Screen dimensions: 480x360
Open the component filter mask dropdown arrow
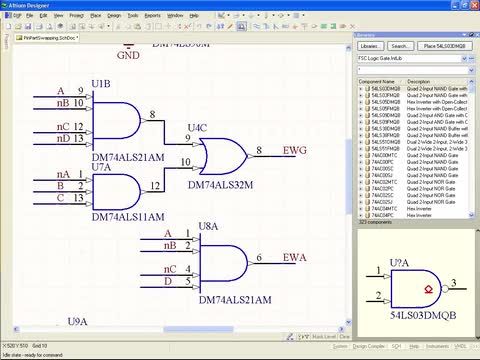[471, 70]
